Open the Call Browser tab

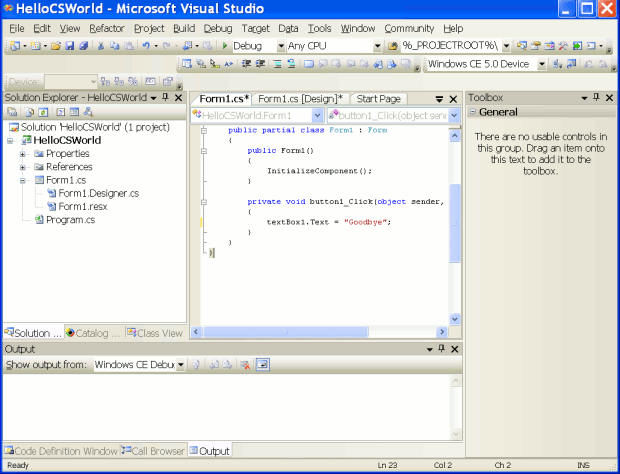pos(153,451)
